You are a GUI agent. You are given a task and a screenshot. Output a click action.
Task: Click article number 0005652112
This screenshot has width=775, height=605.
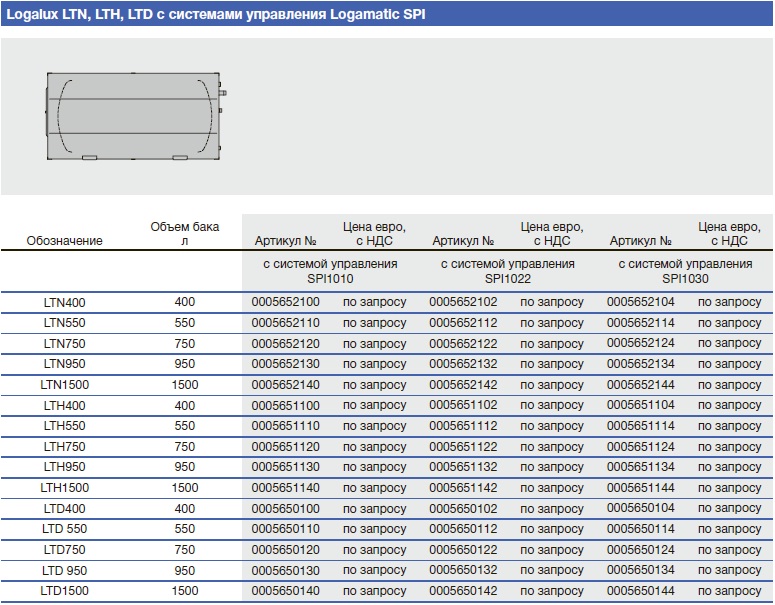(463, 323)
